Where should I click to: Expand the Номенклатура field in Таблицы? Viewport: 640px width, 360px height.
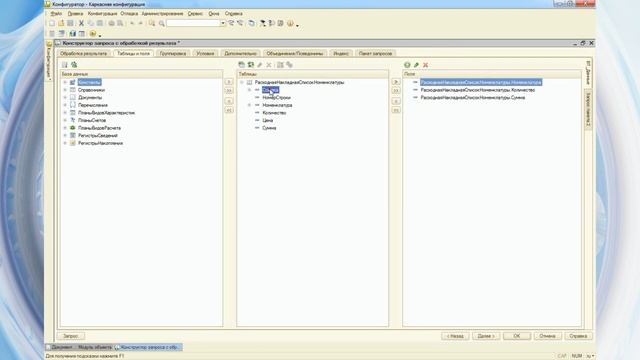click(x=249, y=105)
